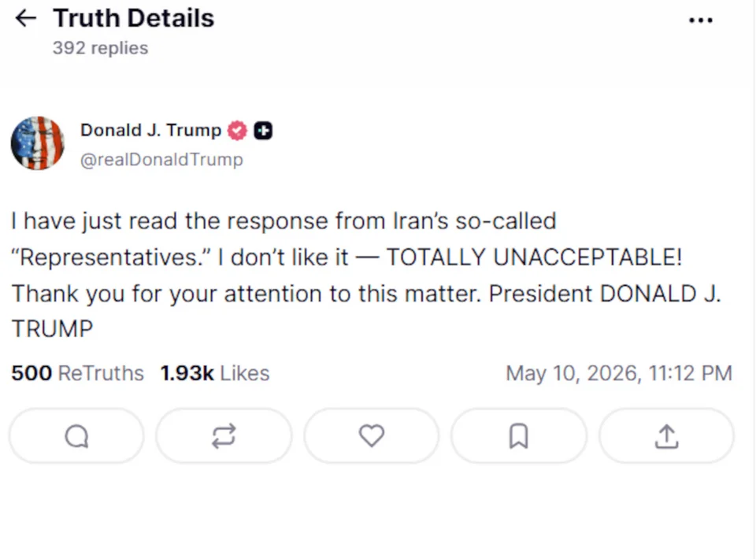The width and height of the screenshot is (756, 559).
Task: Click the red verified checkmark badge
Action: click(x=237, y=131)
